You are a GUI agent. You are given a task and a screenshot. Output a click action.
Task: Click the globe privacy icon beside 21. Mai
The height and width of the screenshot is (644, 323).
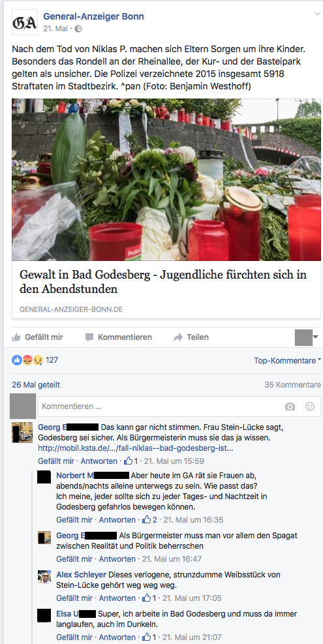[x=78, y=29]
